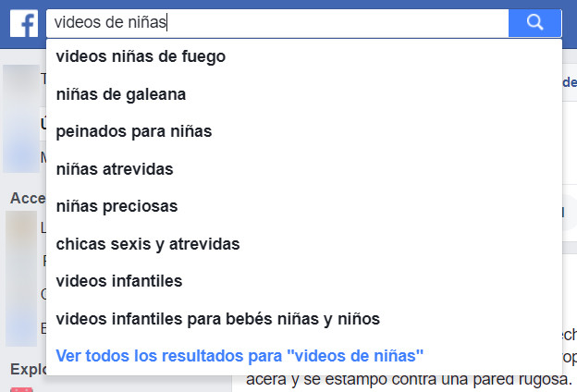Focus the search text field

277,23
